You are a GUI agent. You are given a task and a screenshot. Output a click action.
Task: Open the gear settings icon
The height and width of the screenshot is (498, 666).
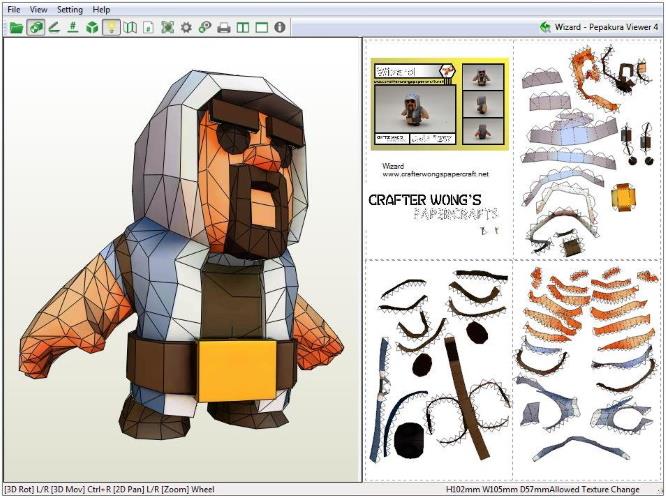(x=186, y=28)
